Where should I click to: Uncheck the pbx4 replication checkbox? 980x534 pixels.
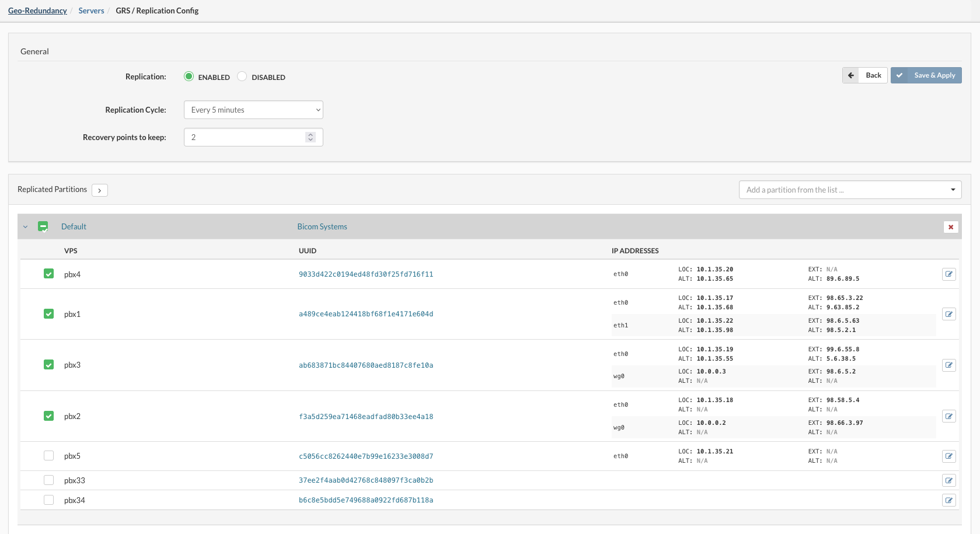tap(48, 273)
